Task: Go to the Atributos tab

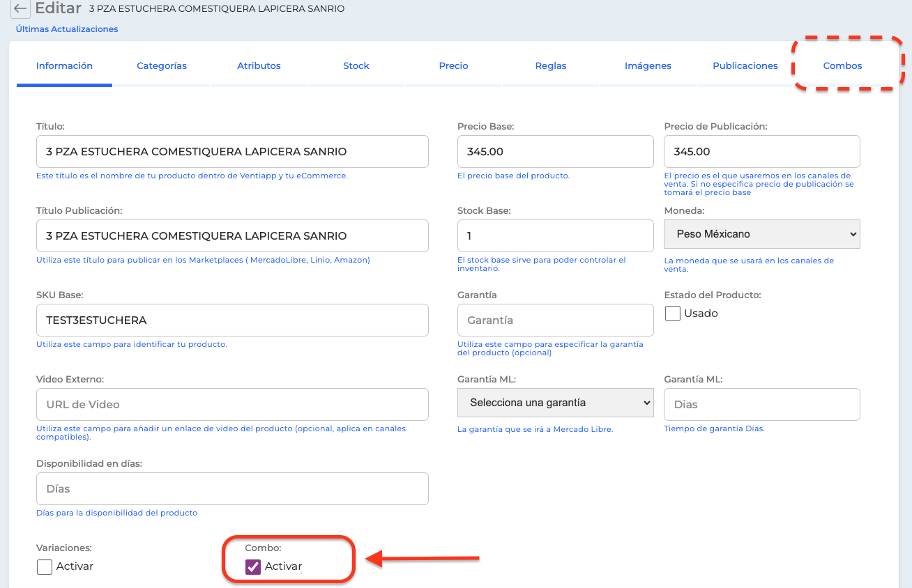Action: pyautogui.click(x=259, y=65)
